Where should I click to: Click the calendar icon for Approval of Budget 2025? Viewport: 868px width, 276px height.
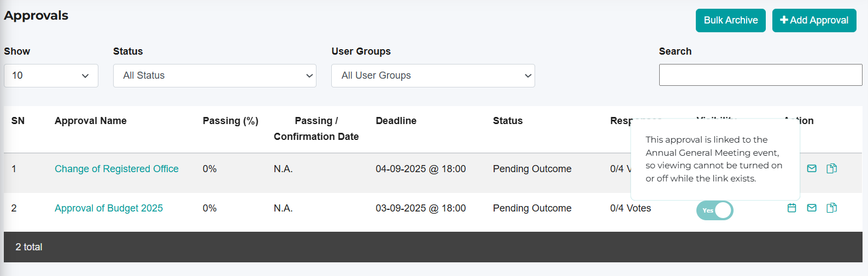791,208
